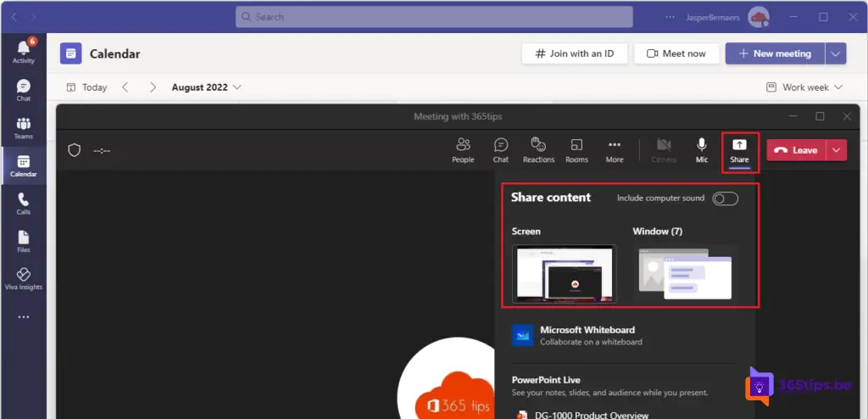This screenshot has width=868, height=419.
Task: Open the More actions meeting menu
Action: [x=615, y=150]
